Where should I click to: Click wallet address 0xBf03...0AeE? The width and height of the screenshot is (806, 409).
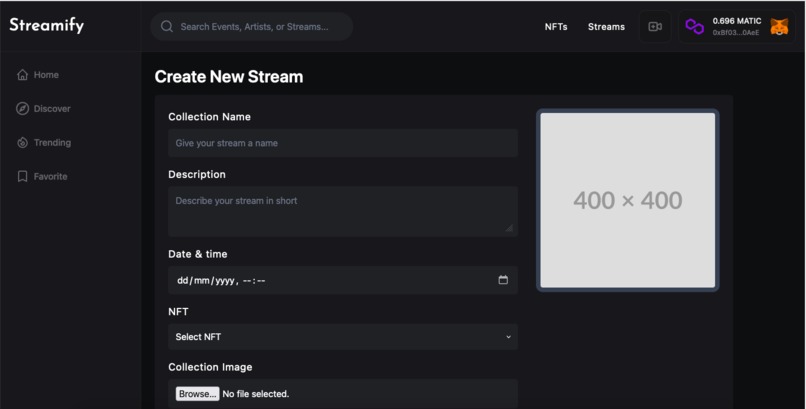pos(736,33)
